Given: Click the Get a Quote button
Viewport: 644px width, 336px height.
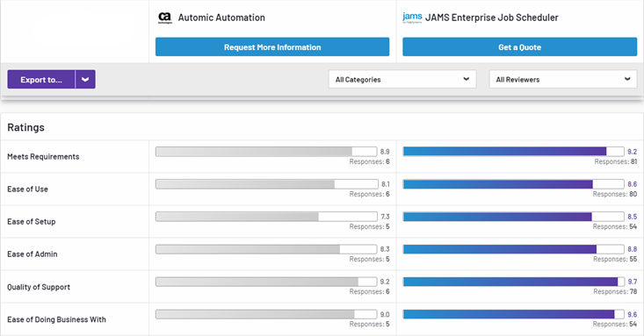Looking at the screenshot, I should [519, 46].
